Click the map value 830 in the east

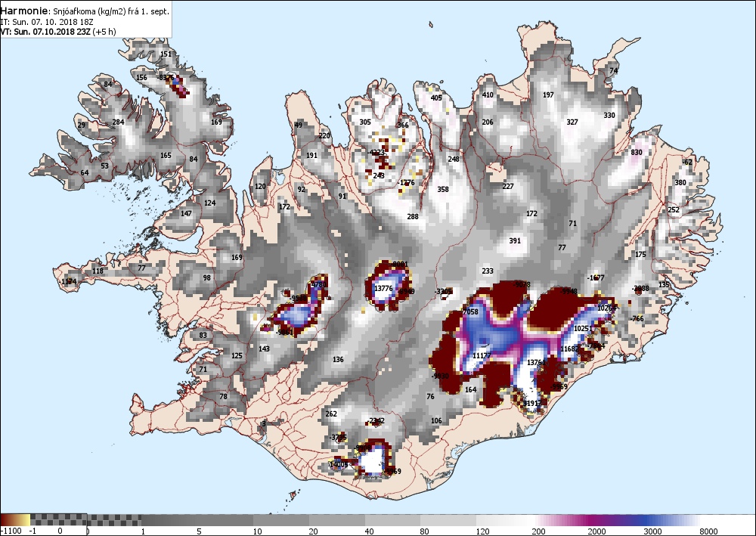click(x=637, y=152)
